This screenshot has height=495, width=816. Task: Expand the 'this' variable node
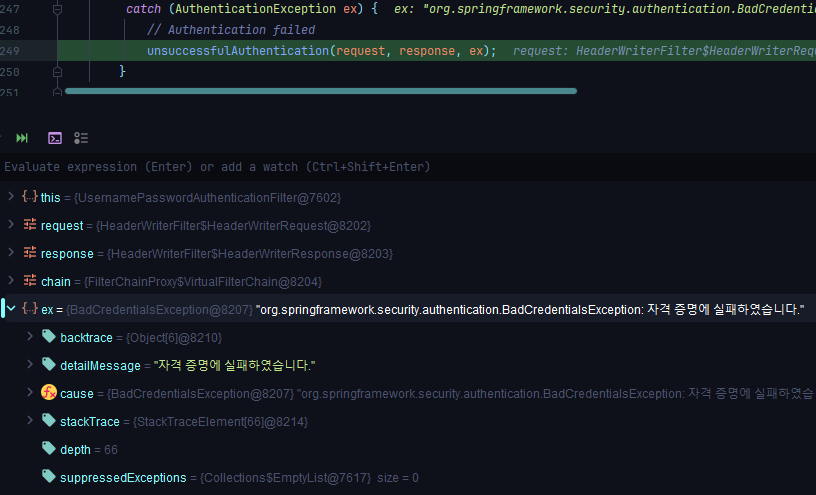[10, 197]
